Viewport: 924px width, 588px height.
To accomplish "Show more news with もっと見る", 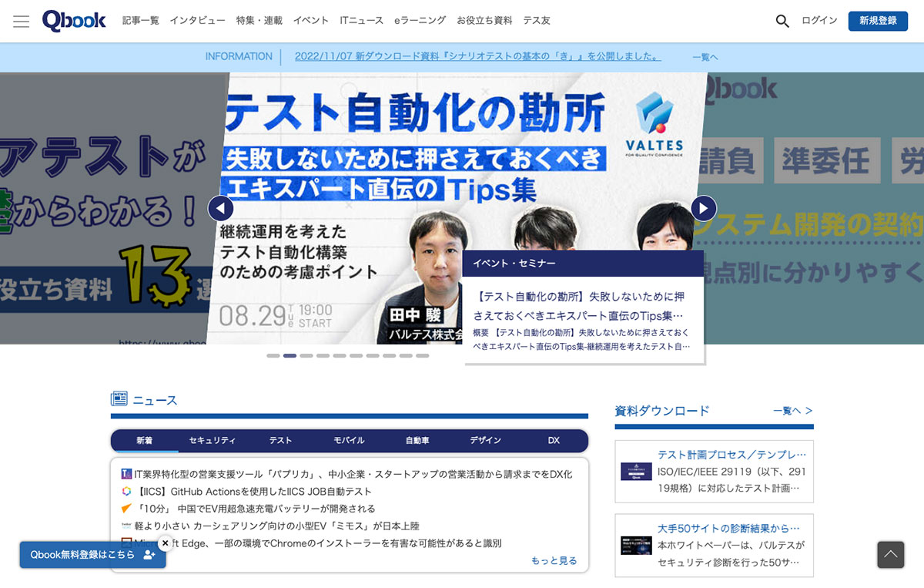I will 554,561.
